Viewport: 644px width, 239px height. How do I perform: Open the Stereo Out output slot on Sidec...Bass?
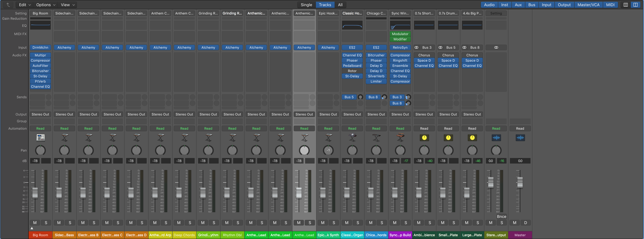[64, 114]
